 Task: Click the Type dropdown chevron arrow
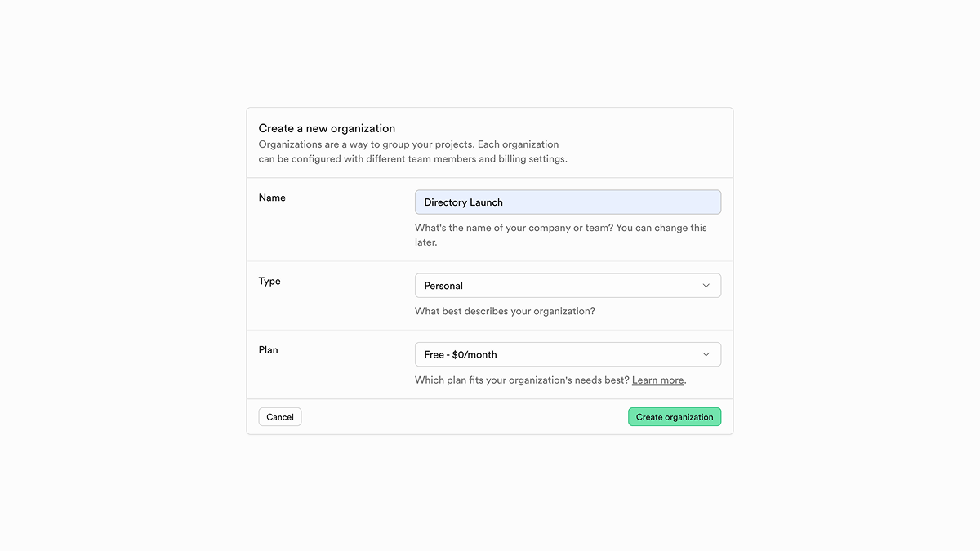[706, 286]
